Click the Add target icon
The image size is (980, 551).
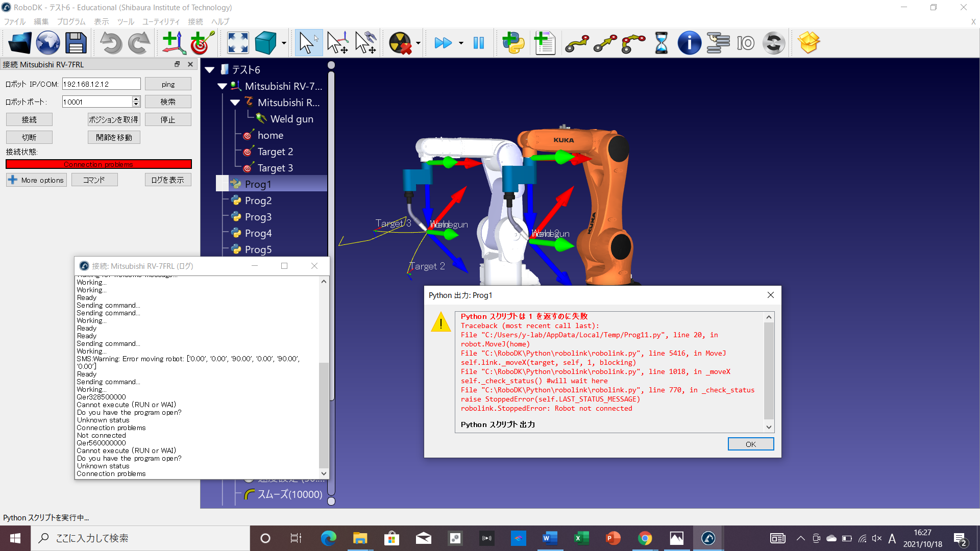202,43
